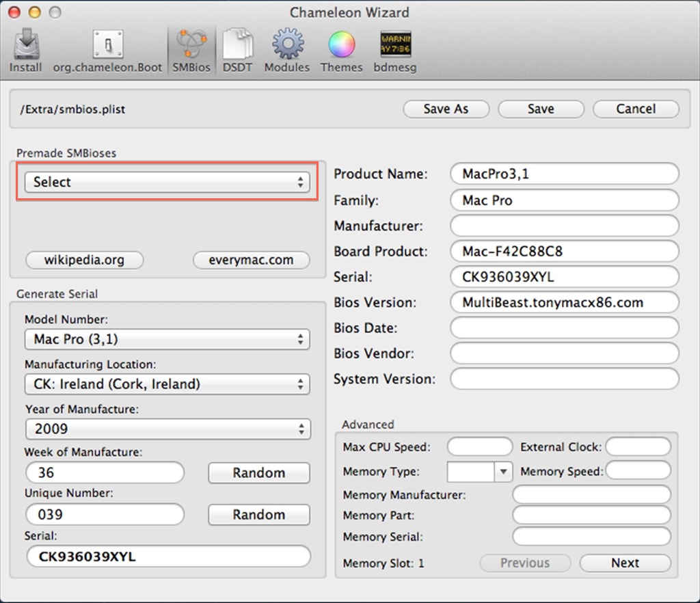700x603 pixels.
Task: Close the Chameleon Wizard window
Action: [x=15, y=12]
